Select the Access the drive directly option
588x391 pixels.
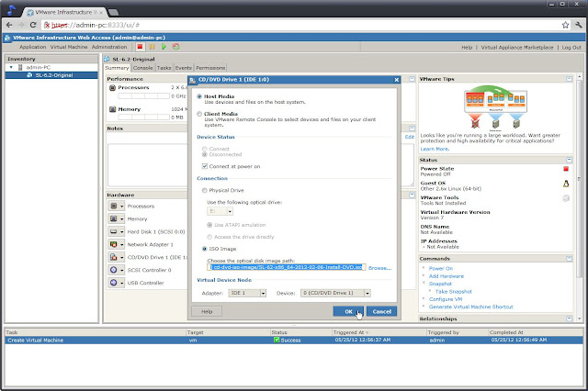point(209,237)
